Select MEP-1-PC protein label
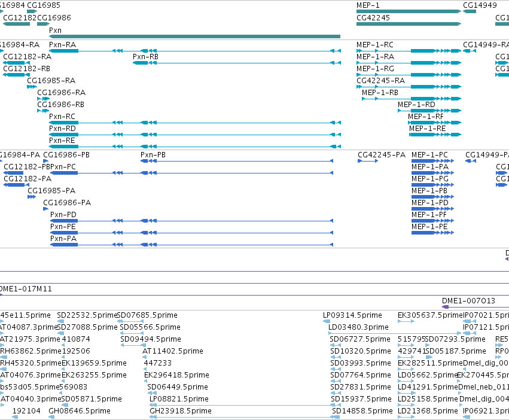The width and height of the screenshot is (509, 420). pyautogui.click(x=430, y=154)
